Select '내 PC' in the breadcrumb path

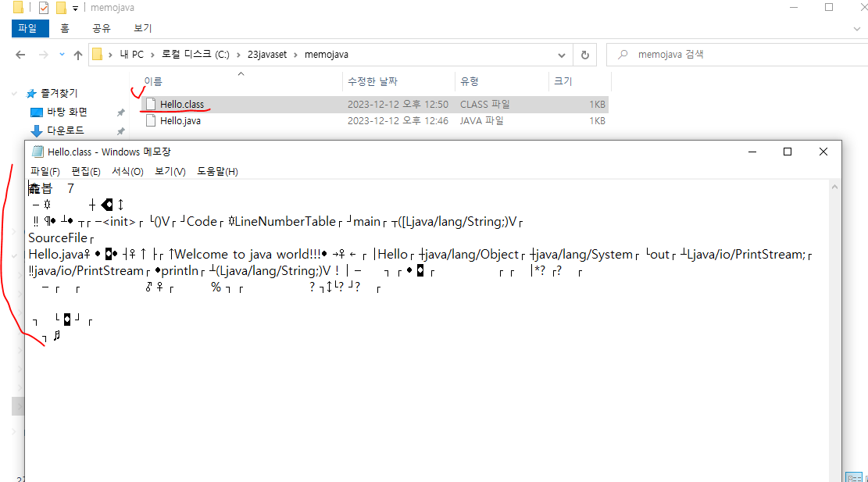(x=132, y=54)
